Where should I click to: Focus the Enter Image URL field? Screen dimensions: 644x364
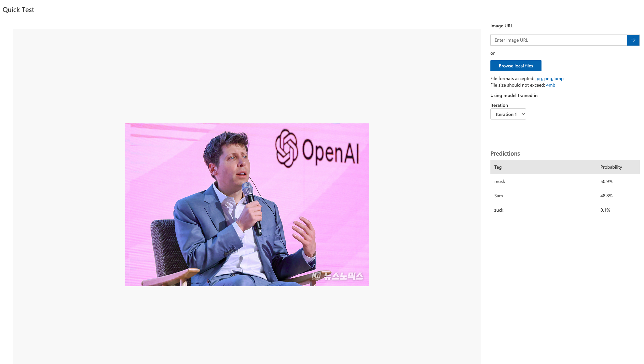coord(558,40)
